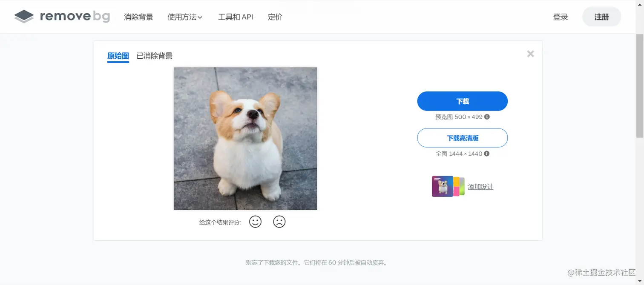The image size is (644, 285).
Task: Open 工具和 API menu item
Action: click(x=236, y=17)
